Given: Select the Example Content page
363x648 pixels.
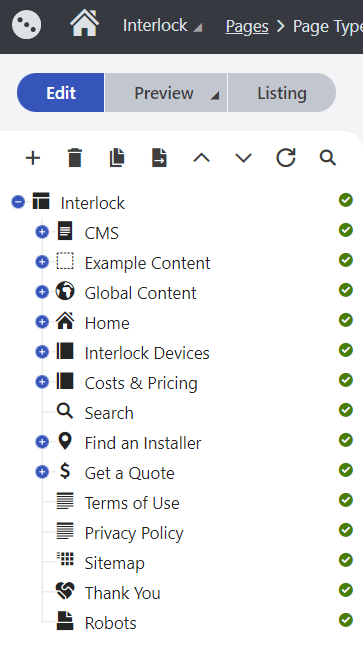Looking at the screenshot, I should point(148,263).
